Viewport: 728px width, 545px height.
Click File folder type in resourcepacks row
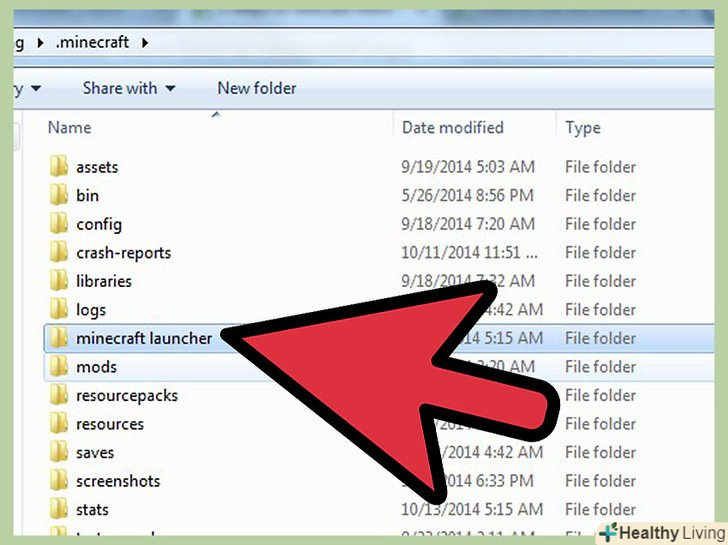pos(600,395)
